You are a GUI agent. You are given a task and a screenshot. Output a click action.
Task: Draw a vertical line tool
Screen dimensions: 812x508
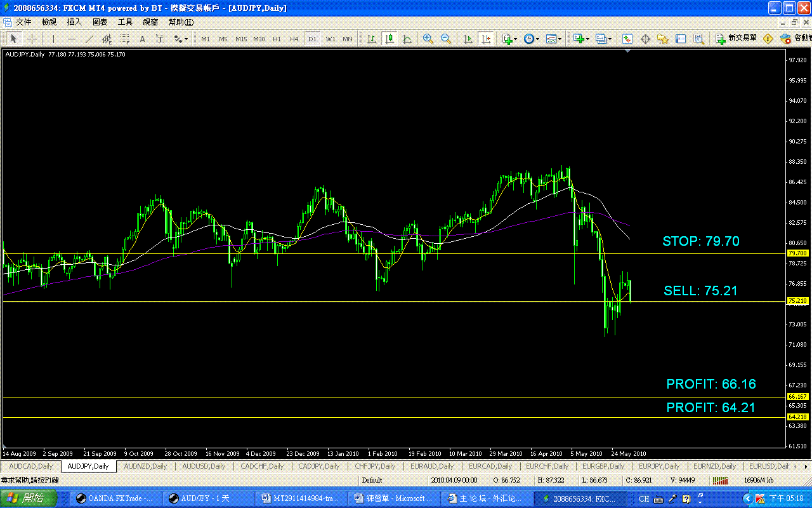tap(53, 39)
